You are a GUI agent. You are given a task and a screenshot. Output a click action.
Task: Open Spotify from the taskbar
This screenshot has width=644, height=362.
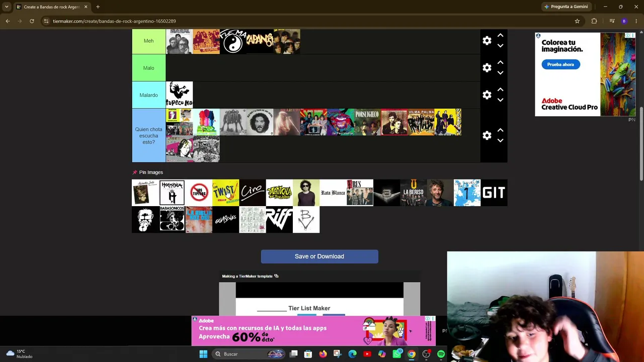click(x=441, y=354)
